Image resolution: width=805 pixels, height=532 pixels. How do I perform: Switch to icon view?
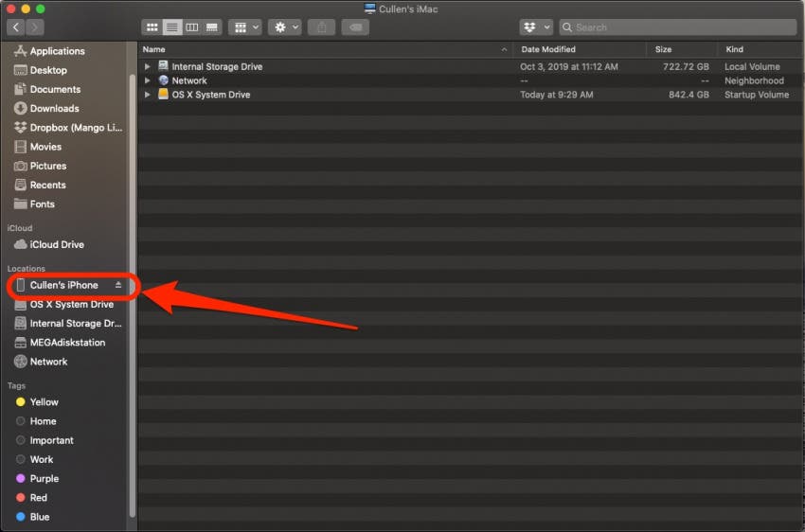tap(152, 27)
